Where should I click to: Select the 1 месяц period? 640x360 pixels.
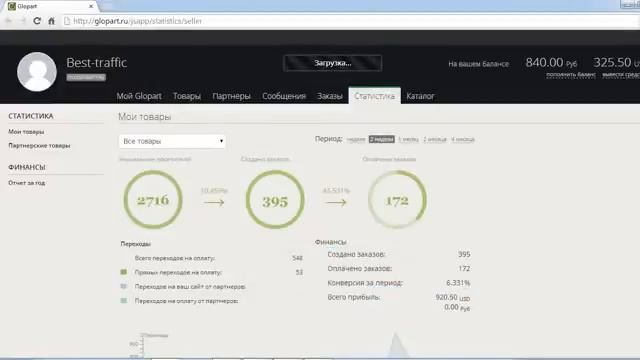408,140
